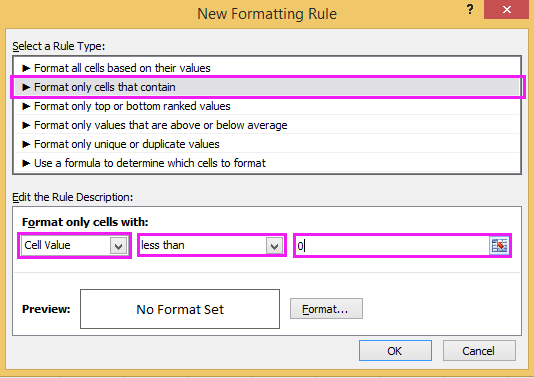Confirm the rule with OK
This screenshot has width=534, height=378.
point(395,350)
